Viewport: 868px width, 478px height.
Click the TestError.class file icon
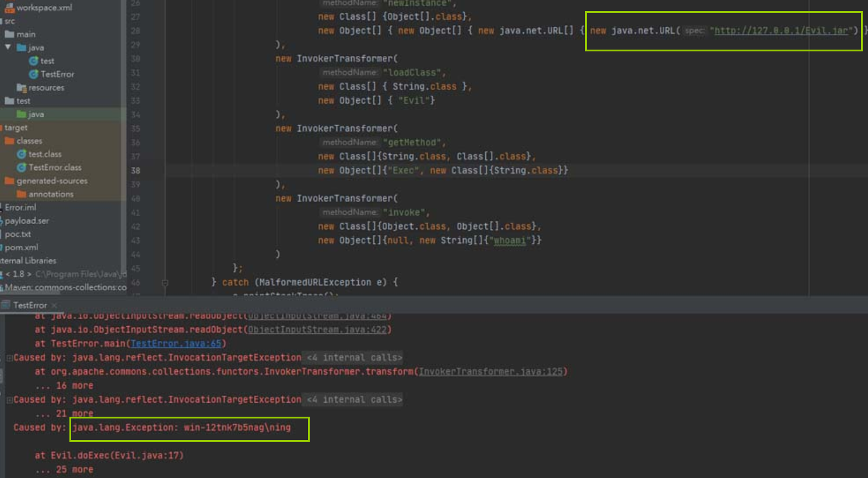point(22,168)
